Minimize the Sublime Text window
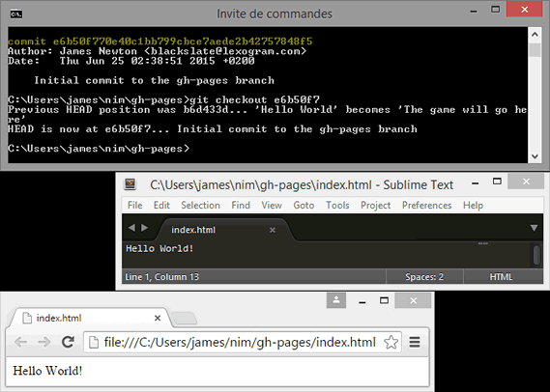The height and width of the screenshot is (392, 550). (476, 182)
